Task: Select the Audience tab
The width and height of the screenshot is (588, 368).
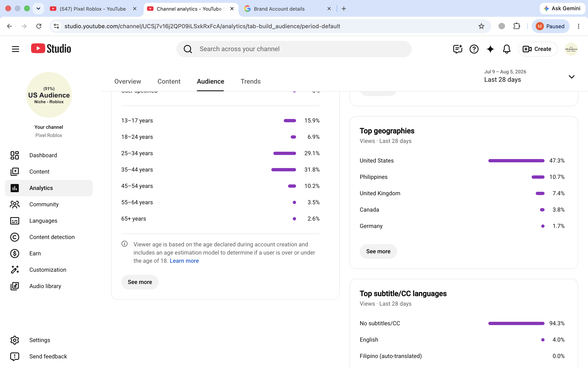Action: pyautogui.click(x=210, y=81)
